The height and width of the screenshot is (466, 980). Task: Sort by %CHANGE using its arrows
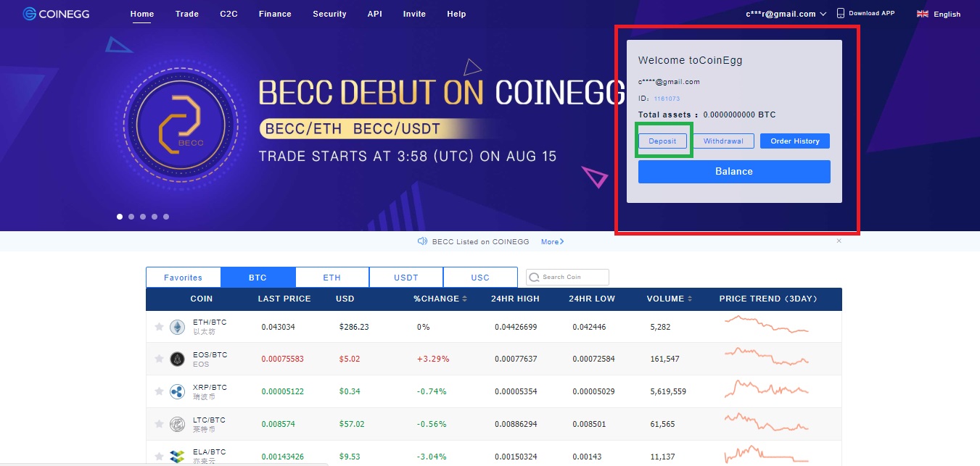[x=464, y=299]
